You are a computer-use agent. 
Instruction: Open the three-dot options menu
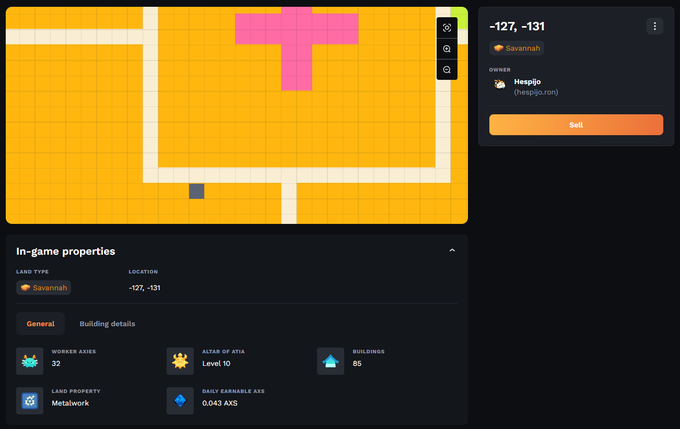click(x=654, y=26)
